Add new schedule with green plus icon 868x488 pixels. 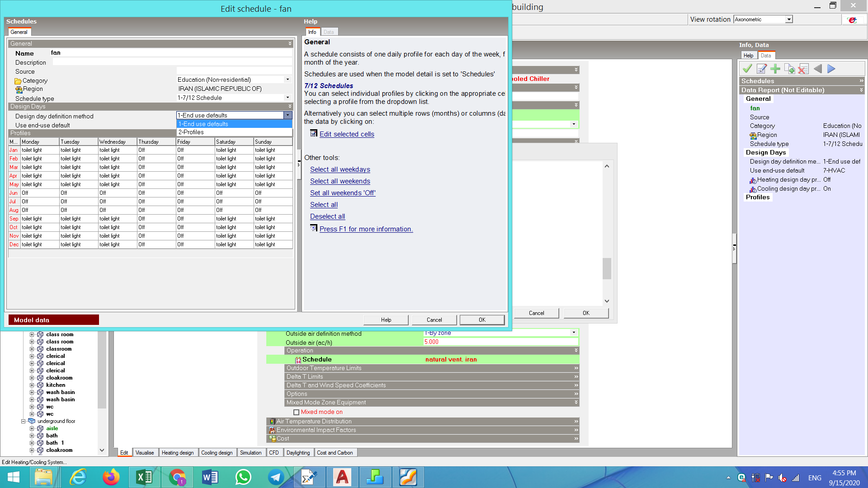click(x=775, y=69)
